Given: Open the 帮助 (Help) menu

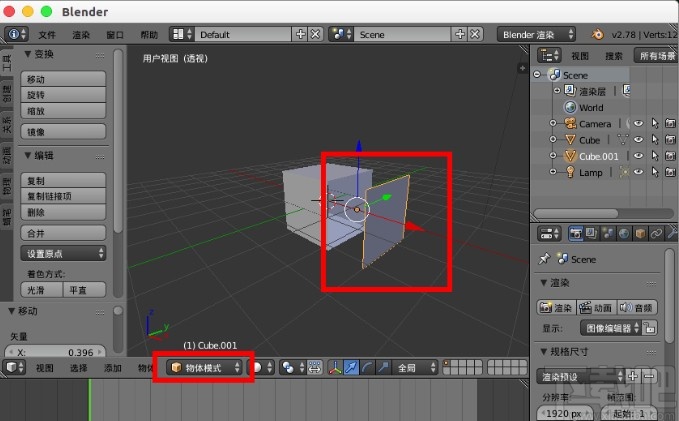Looking at the screenshot, I should point(149,35).
